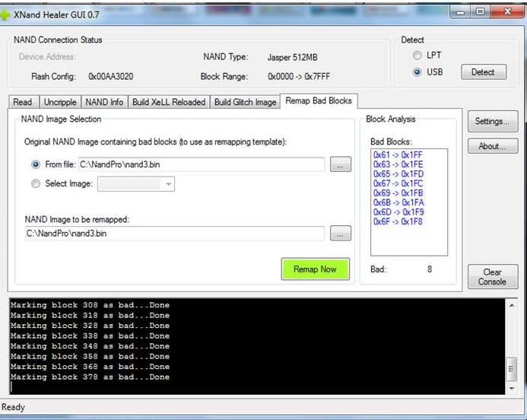Select bad block entry 0x67 -> 0x1FC
The image size is (527, 420).
[x=398, y=183]
